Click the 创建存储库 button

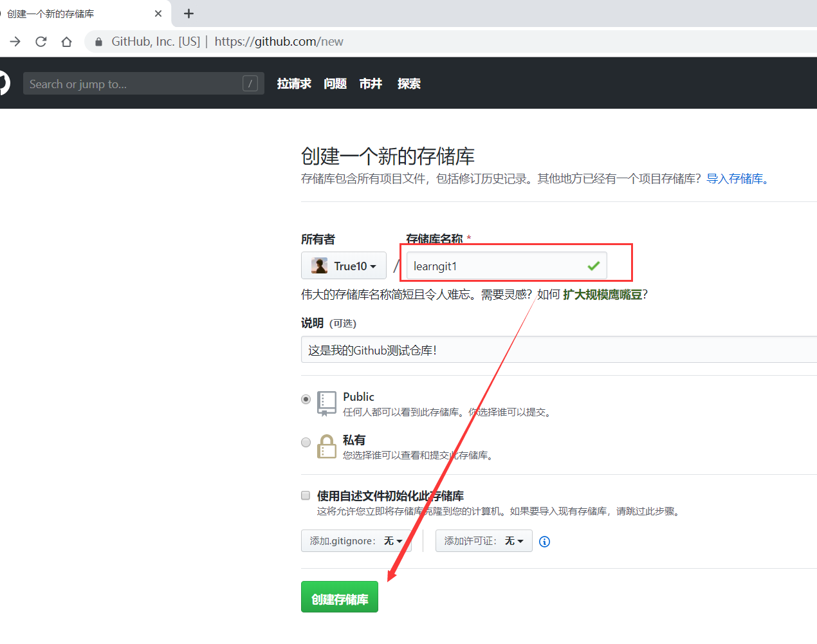(340, 597)
